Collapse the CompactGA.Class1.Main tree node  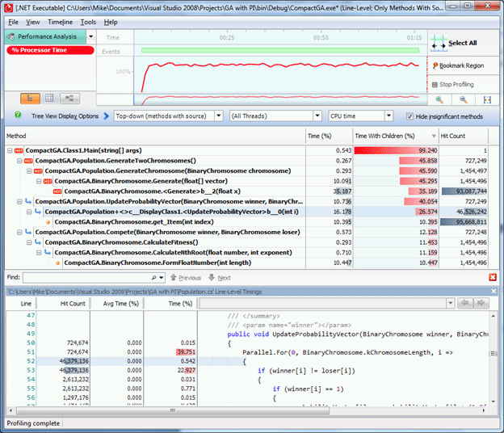click(10, 150)
